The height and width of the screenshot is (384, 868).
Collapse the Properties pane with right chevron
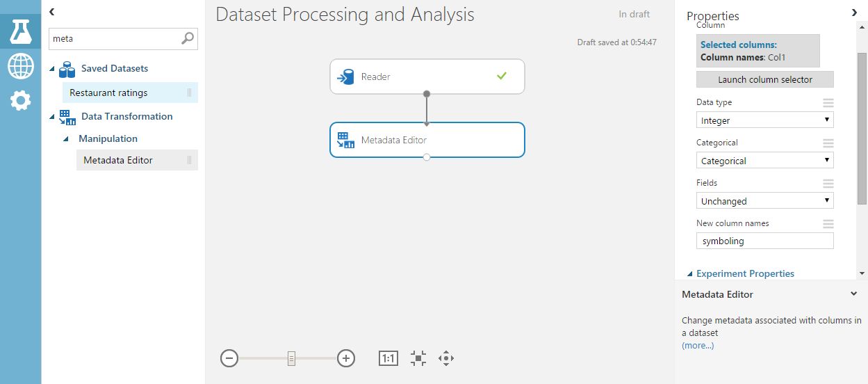pyautogui.click(x=854, y=13)
